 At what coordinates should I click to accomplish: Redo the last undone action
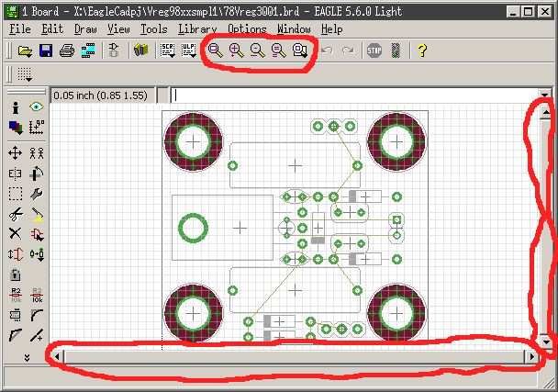348,50
